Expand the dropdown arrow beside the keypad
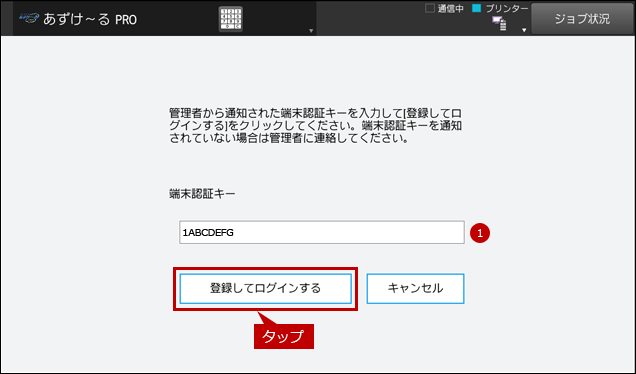 [x=311, y=31]
